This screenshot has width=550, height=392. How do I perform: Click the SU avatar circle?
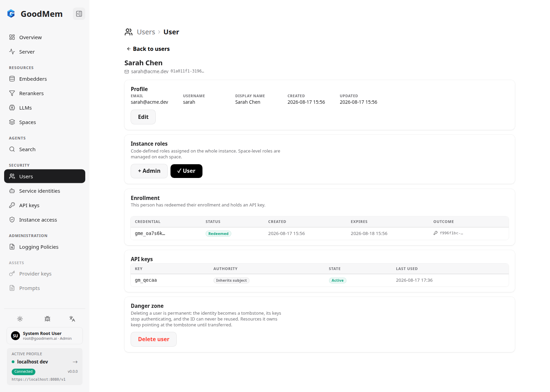pyautogui.click(x=15, y=336)
